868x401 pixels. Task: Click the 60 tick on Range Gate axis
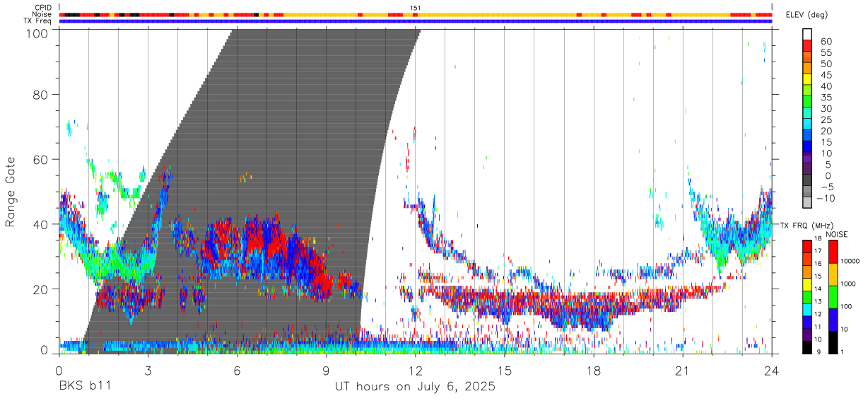click(42, 159)
